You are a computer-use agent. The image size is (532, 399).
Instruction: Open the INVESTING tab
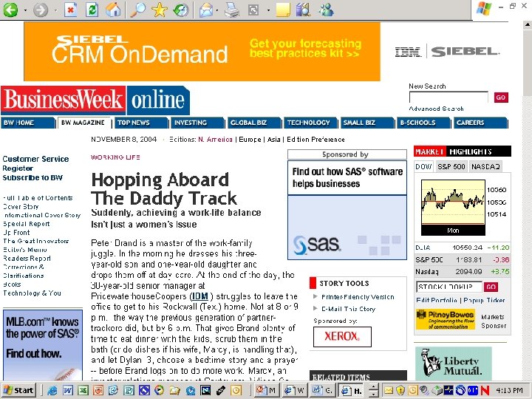point(197,123)
